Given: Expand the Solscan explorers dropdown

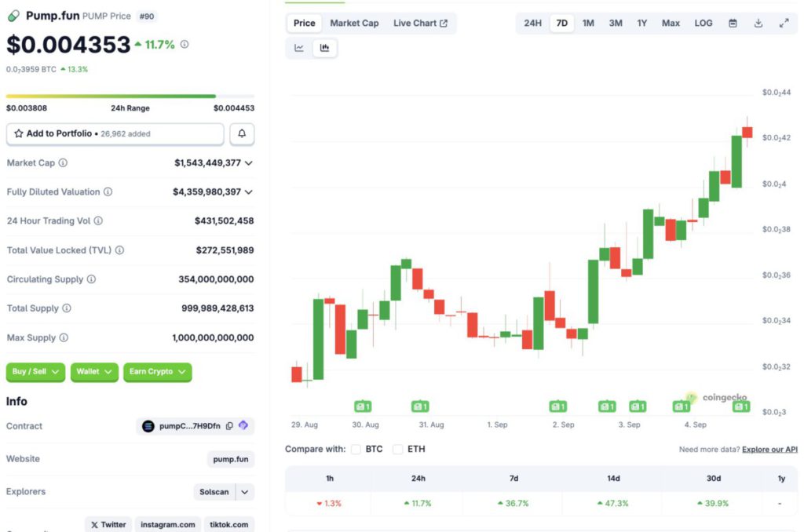Looking at the screenshot, I should pos(243,491).
